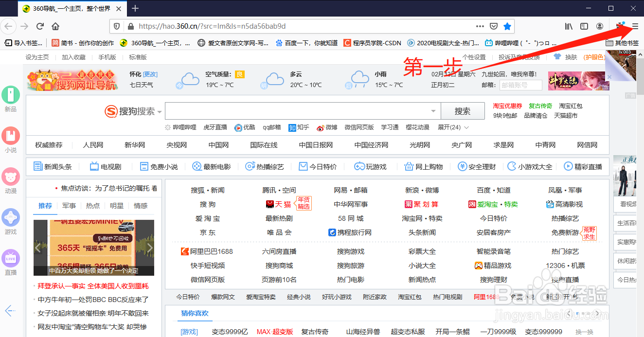Expand the 展开(24) site list
Image resolution: width=644 pixels, height=337 pixels.
tap(453, 127)
